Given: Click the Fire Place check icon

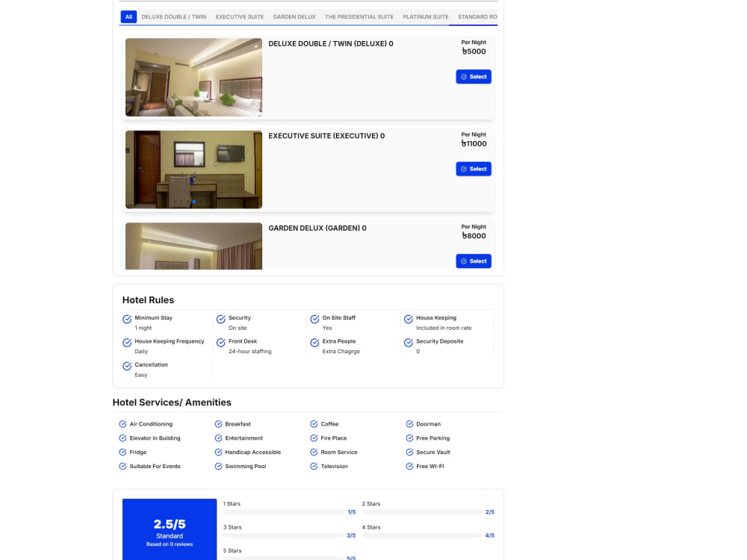Looking at the screenshot, I should pyautogui.click(x=314, y=438).
